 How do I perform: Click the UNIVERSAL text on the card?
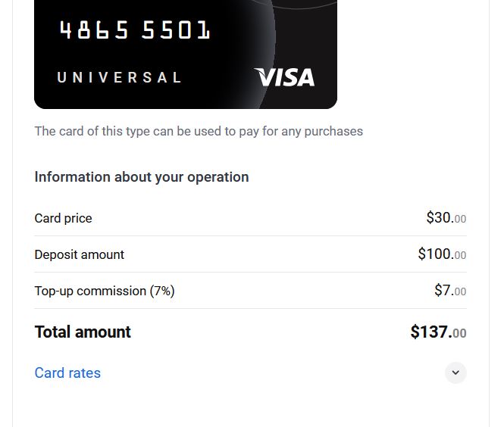click(120, 77)
